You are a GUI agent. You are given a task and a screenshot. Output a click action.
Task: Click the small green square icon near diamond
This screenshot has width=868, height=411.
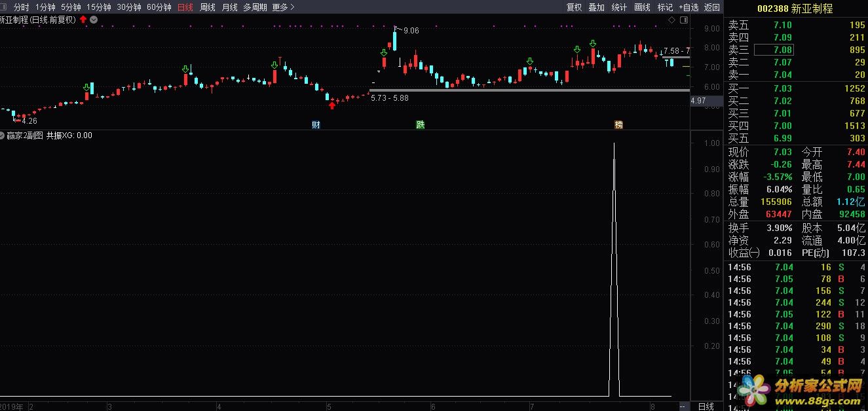point(684,20)
